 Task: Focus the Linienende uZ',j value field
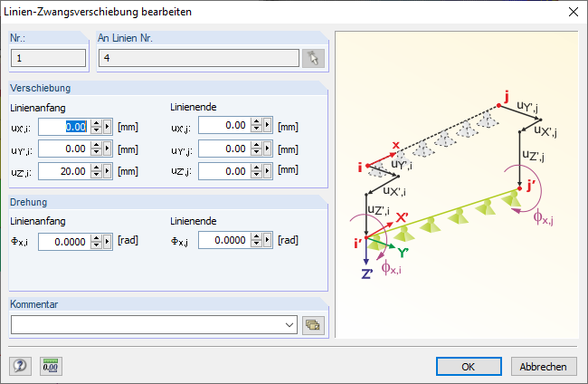pyautogui.click(x=224, y=171)
